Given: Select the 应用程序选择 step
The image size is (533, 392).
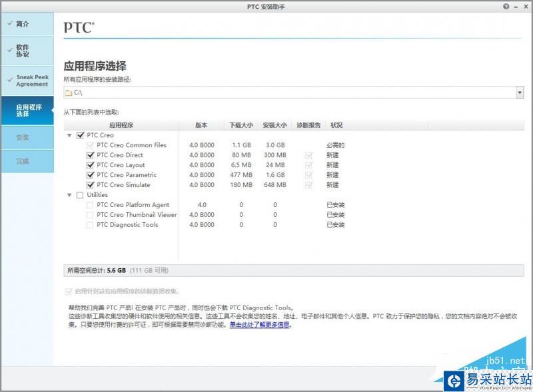Looking at the screenshot, I should click(x=27, y=110).
